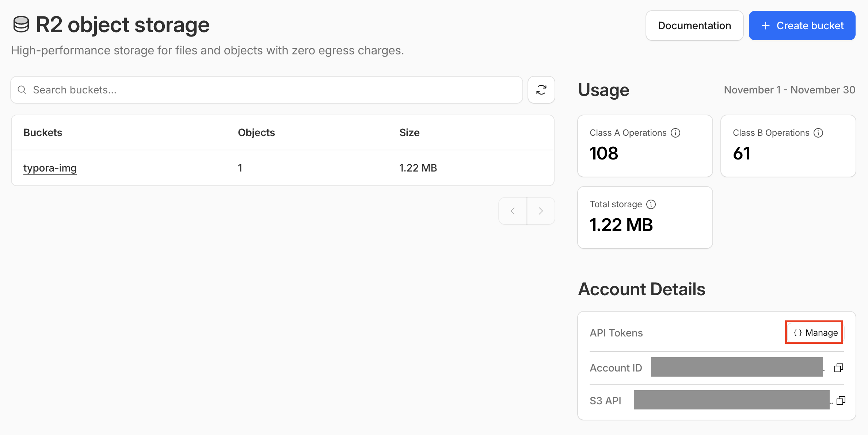Open Class A Operations info tooltip
Viewport: 868px width, 435px height.
pos(675,133)
